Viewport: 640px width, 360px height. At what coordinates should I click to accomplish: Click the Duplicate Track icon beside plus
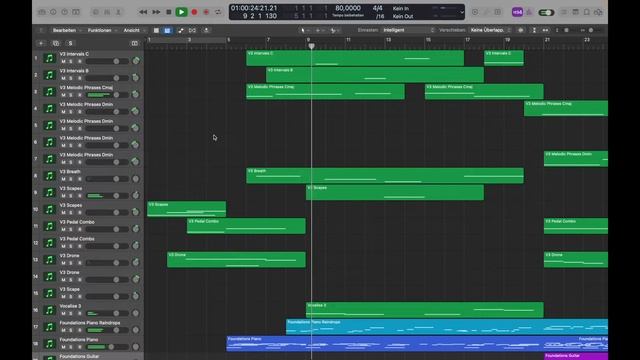[x=56, y=43]
